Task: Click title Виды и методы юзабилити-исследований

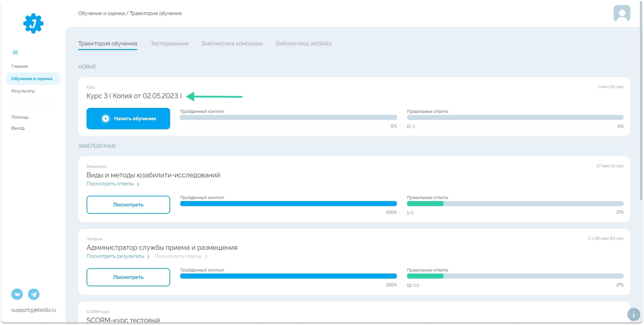Action: pyautogui.click(x=153, y=175)
